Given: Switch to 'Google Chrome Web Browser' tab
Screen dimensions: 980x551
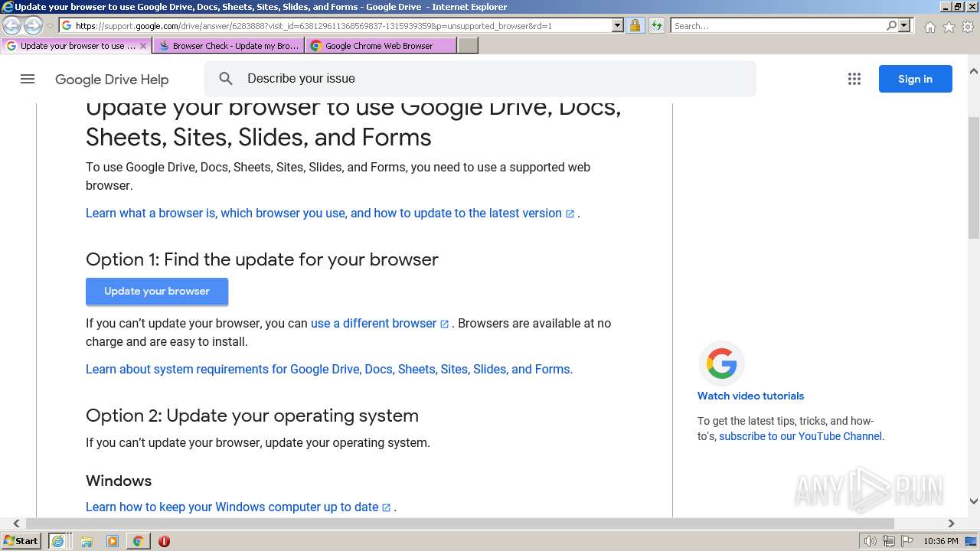Looking at the screenshot, I should click(381, 46).
